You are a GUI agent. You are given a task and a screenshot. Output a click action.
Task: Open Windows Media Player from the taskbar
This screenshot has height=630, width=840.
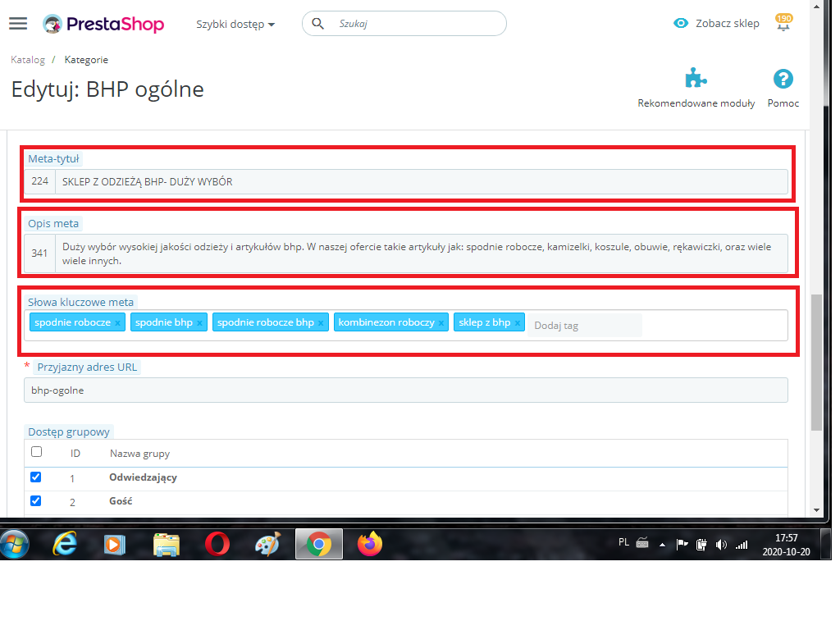pyautogui.click(x=114, y=545)
